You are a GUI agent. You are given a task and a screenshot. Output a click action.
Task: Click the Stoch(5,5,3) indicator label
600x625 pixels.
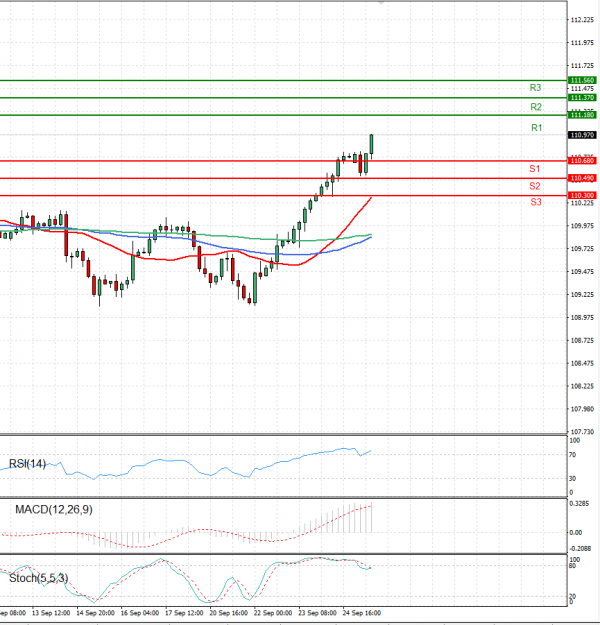(x=38, y=578)
